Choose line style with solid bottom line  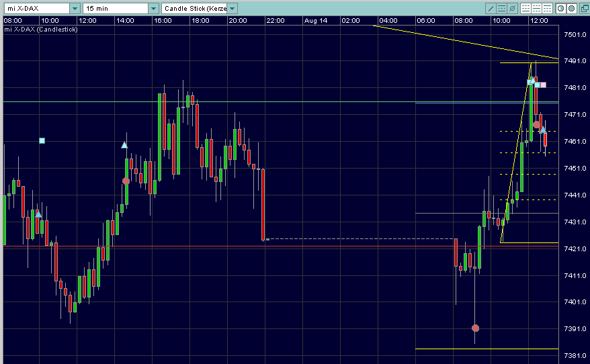pyautogui.click(x=525, y=8)
